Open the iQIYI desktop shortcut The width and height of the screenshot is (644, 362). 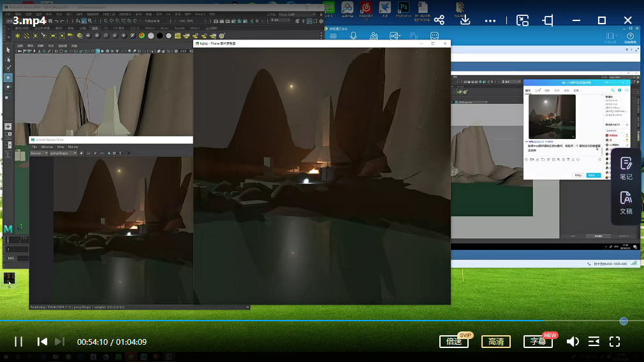click(329, 10)
